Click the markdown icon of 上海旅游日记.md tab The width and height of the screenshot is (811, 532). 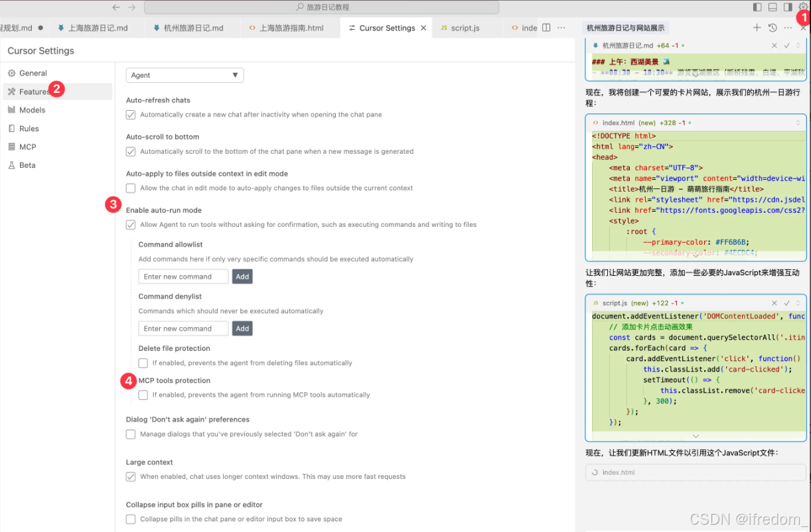point(61,28)
